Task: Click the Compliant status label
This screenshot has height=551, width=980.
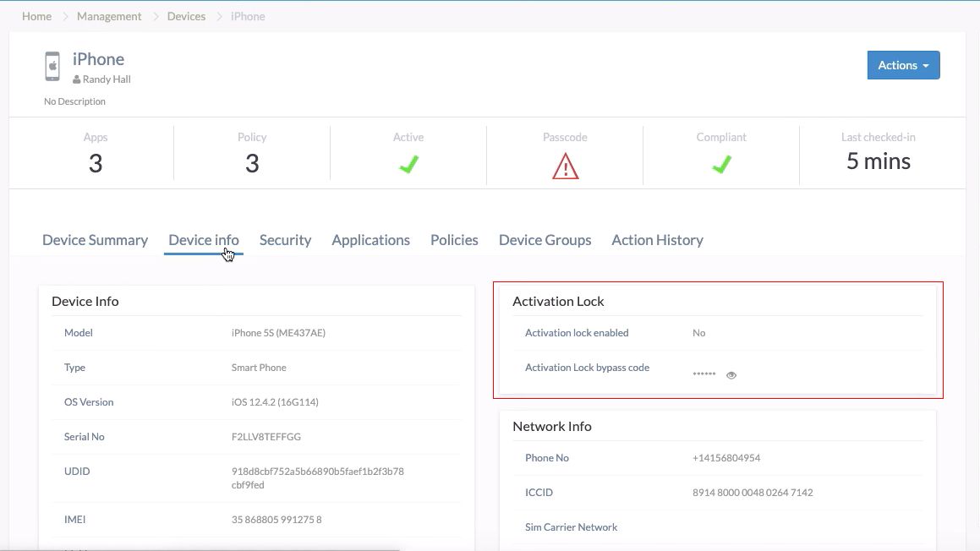Action: pos(721,138)
